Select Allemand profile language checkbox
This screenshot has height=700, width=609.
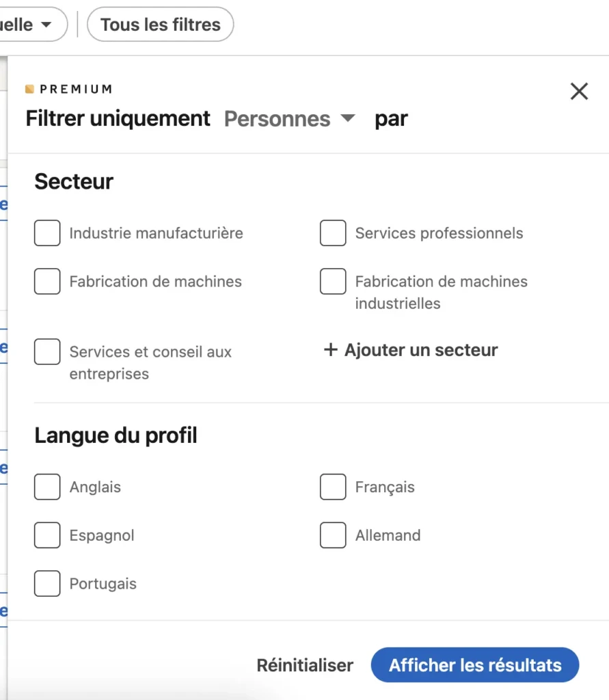coord(333,536)
